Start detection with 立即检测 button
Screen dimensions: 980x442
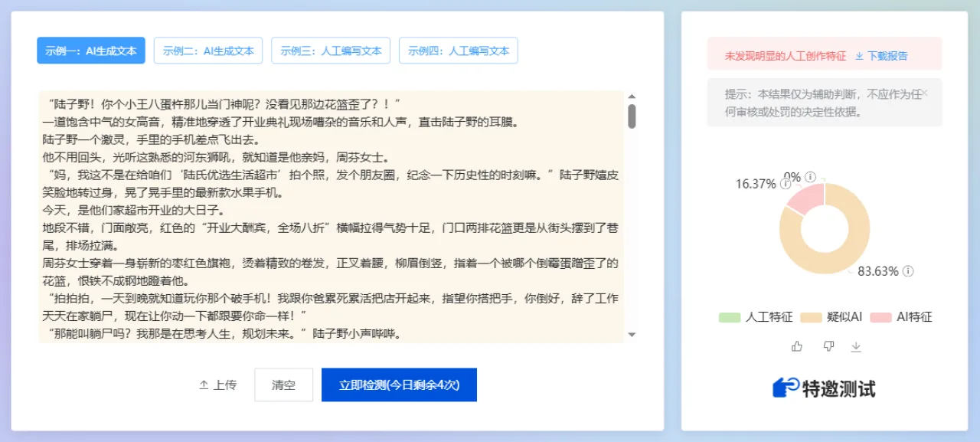point(399,385)
